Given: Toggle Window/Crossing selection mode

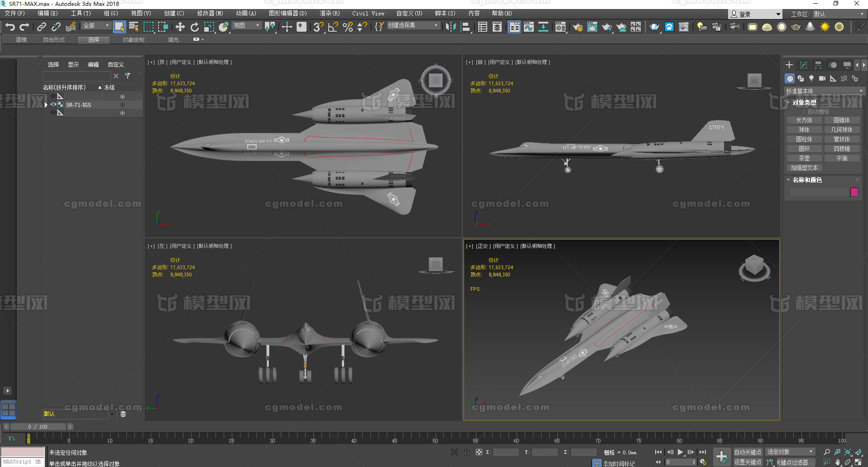Looking at the screenshot, I should (x=163, y=27).
